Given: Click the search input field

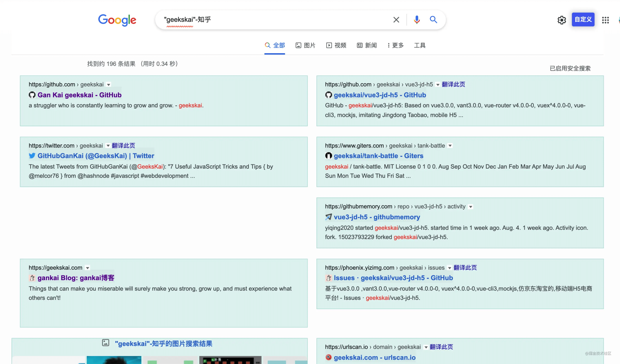Looking at the screenshot, I should [x=276, y=20].
